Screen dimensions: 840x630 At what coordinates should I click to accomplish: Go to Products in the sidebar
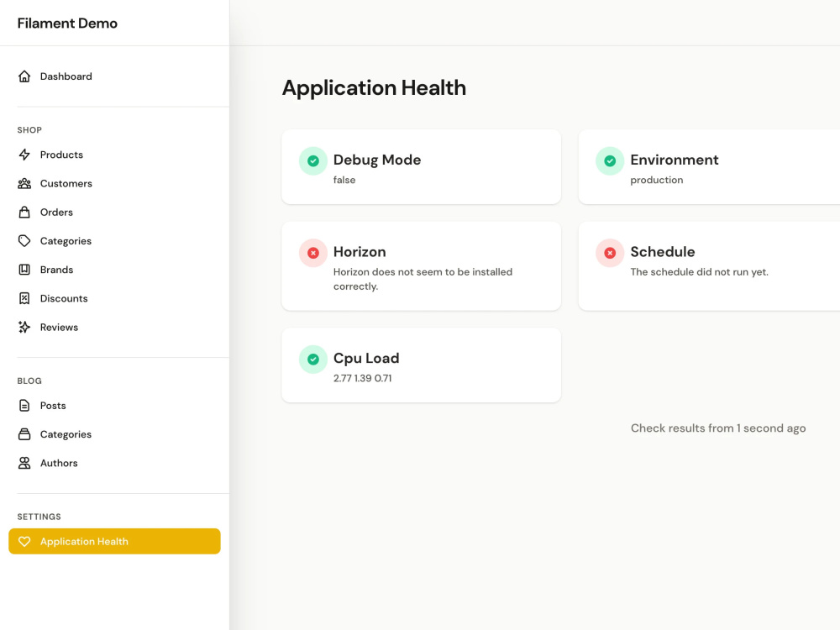[x=114, y=155]
